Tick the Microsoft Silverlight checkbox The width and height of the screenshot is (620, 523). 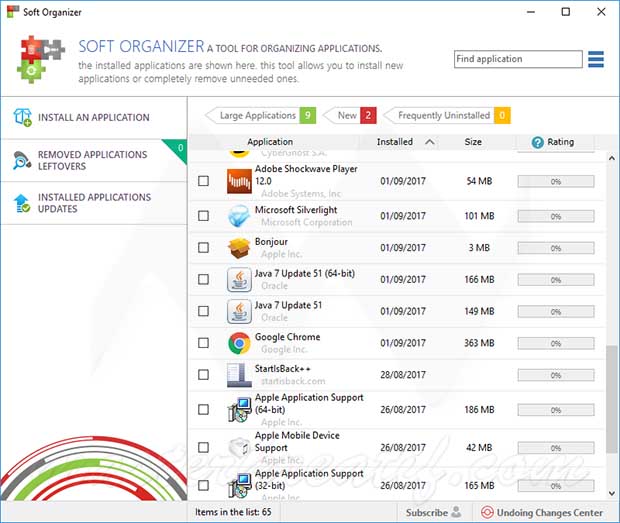tap(203, 216)
